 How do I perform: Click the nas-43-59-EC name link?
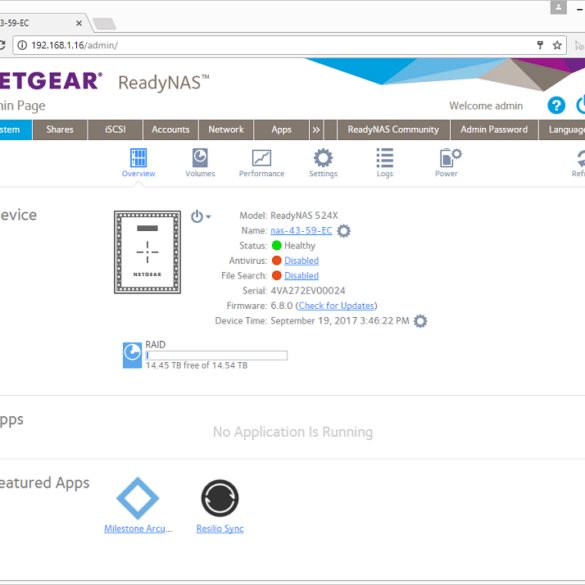point(301,231)
